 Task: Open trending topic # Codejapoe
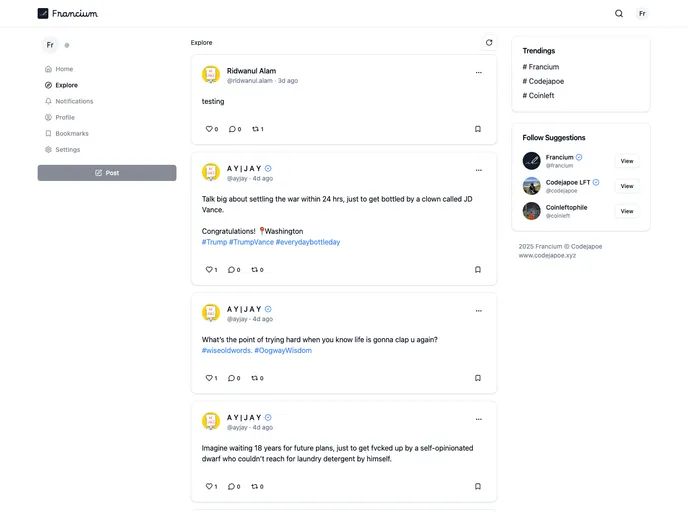click(x=543, y=81)
